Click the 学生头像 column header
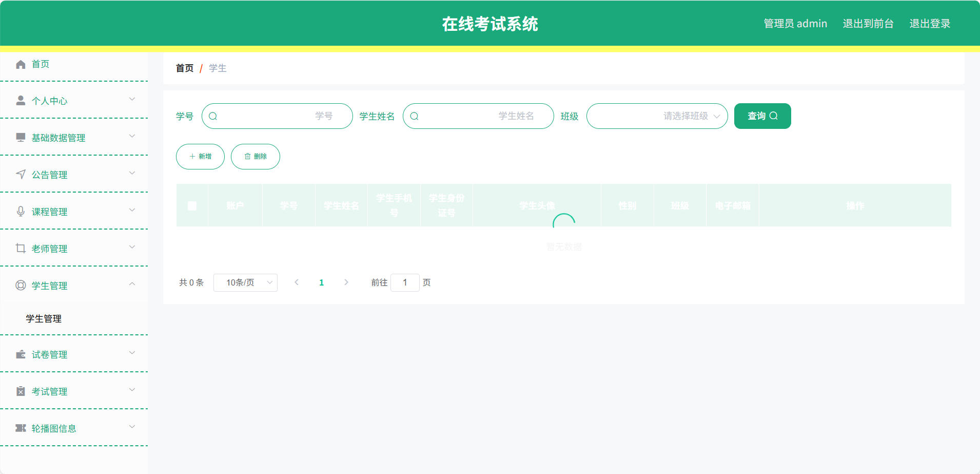The image size is (980, 474). pyautogui.click(x=537, y=205)
